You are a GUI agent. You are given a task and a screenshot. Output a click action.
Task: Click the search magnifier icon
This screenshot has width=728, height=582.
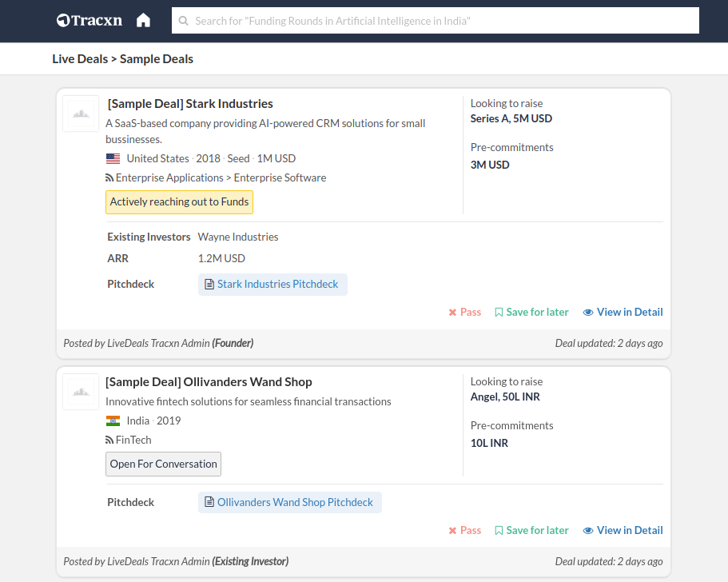(184, 21)
